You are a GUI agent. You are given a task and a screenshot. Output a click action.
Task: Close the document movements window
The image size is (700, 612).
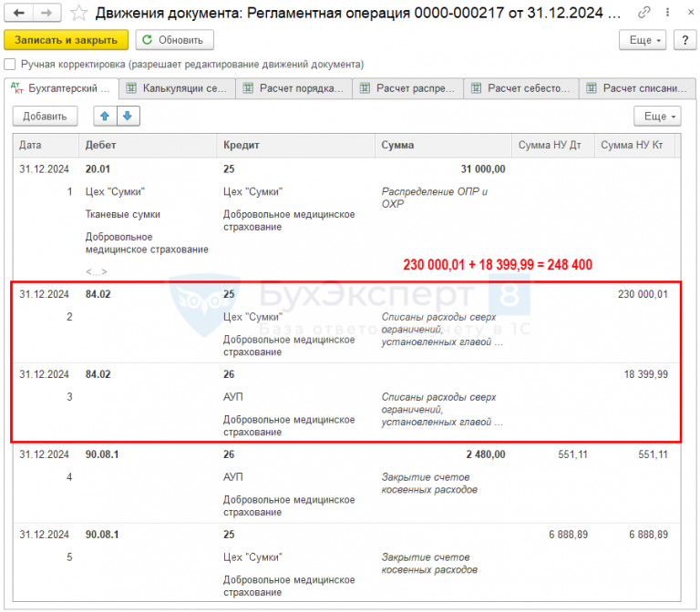coord(685,13)
